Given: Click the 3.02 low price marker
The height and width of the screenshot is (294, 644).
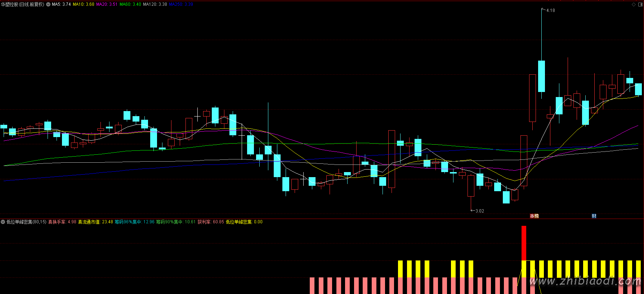Looking at the screenshot, I should point(479,211).
